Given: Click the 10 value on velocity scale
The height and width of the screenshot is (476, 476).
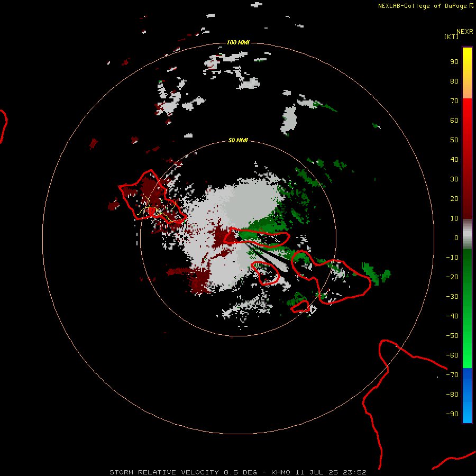Looking at the screenshot, I should tap(454, 218).
